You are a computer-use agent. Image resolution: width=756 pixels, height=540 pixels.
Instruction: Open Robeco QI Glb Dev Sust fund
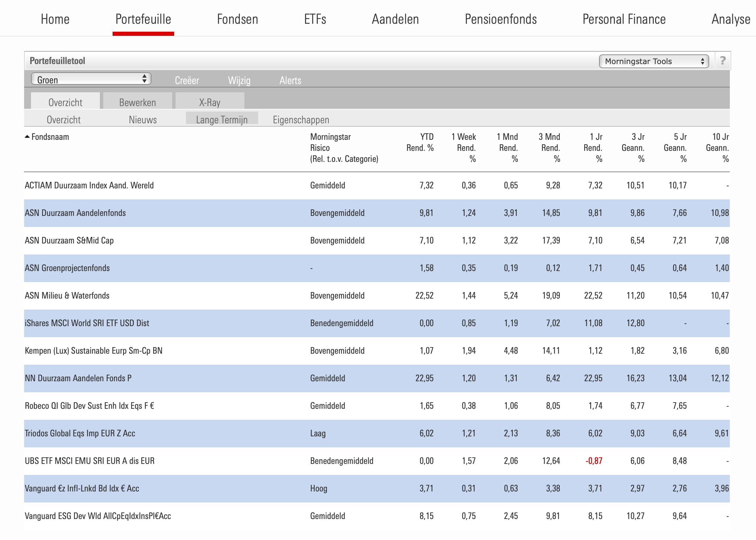tap(90, 406)
